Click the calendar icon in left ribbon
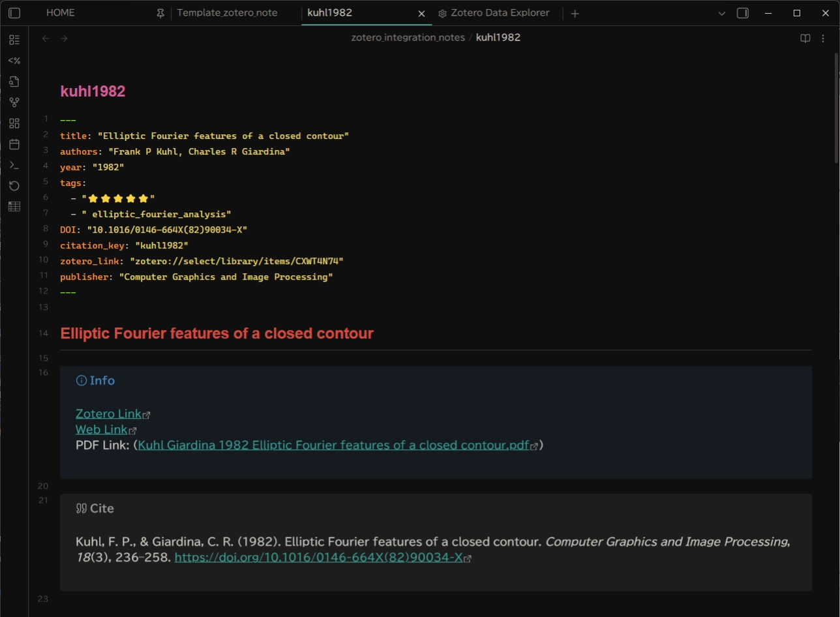840x617 pixels. (x=14, y=144)
